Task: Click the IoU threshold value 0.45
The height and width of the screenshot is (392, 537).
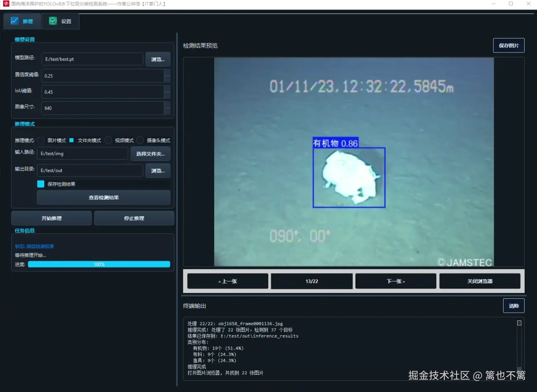Action: point(103,92)
